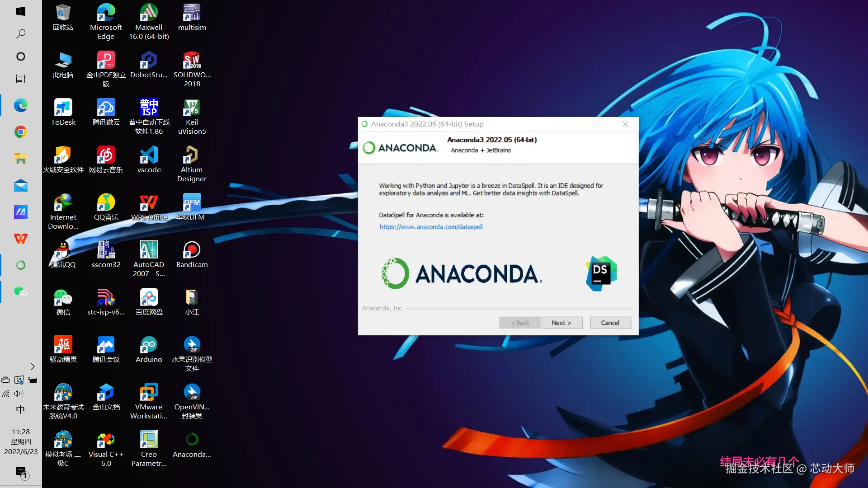Image resolution: width=868 pixels, height=488 pixels.
Task: Click Next in Anaconda setup
Action: click(561, 323)
